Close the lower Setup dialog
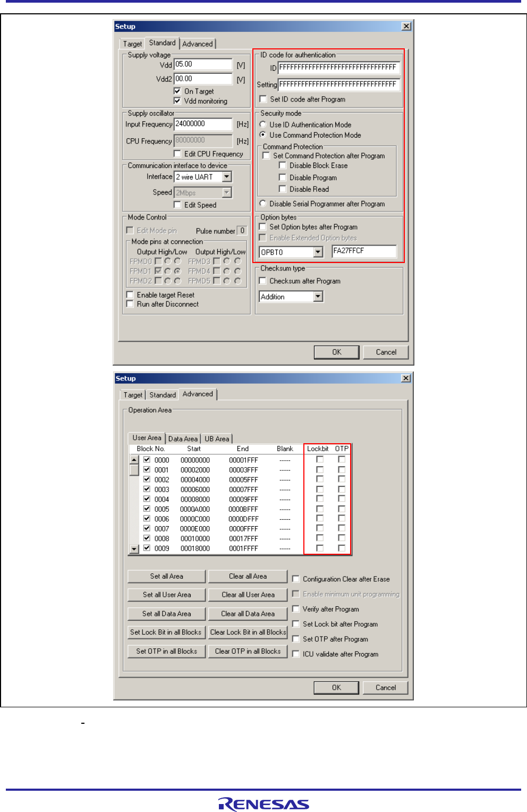The width and height of the screenshot is (527, 812). pos(406,378)
